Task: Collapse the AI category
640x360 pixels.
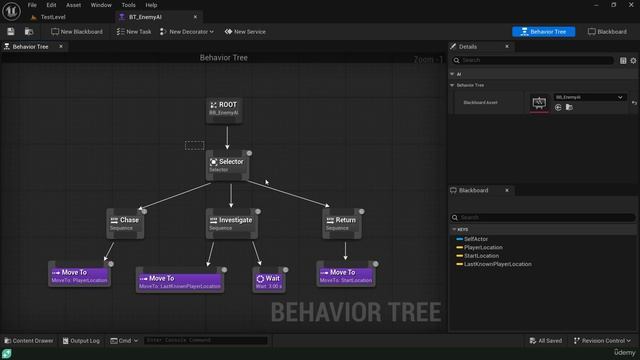Action: [x=452, y=74]
